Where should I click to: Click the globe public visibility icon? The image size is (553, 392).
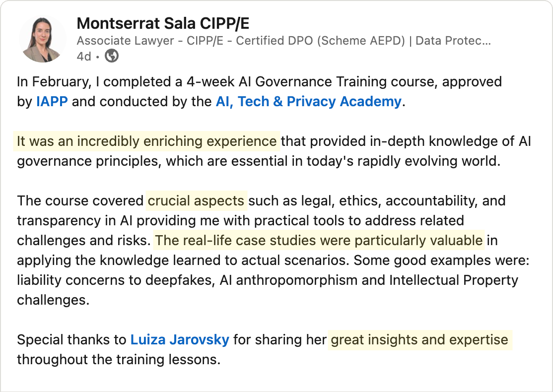tap(112, 56)
